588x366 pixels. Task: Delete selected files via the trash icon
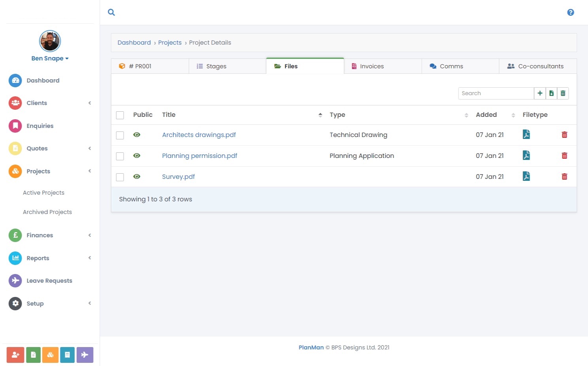pyautogui.click(x=563, y=93)
